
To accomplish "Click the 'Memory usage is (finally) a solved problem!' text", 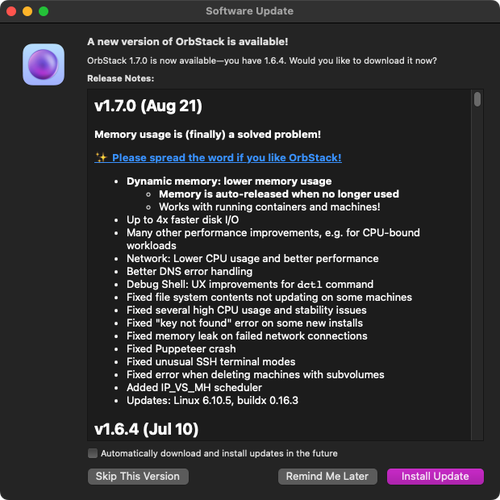I will coord(207,134).
